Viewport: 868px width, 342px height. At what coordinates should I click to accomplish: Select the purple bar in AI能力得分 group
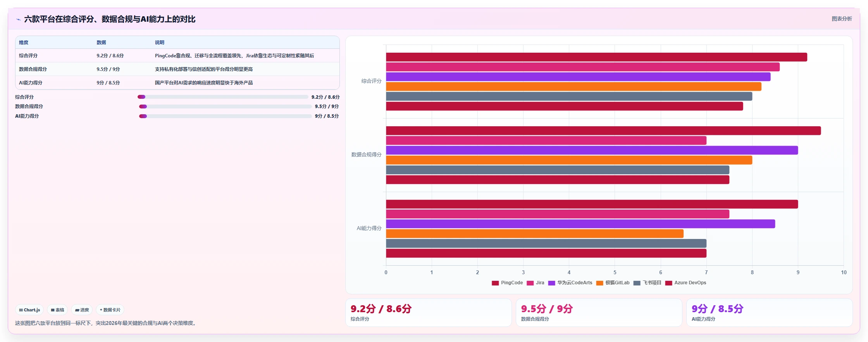580,223
